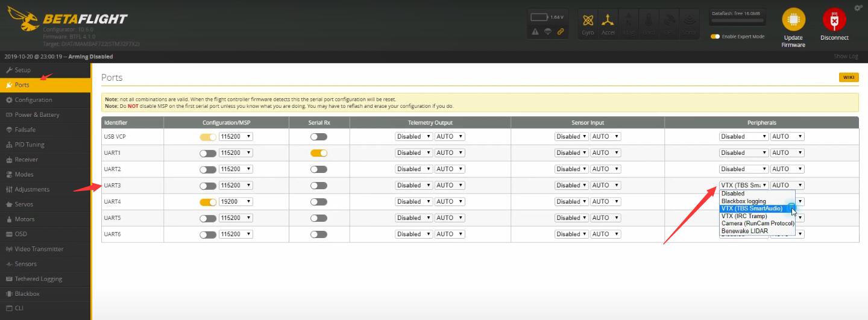Switch to PID Tuning tab
The width and height of the screenshot is (868, 320).
pos(46,145)
